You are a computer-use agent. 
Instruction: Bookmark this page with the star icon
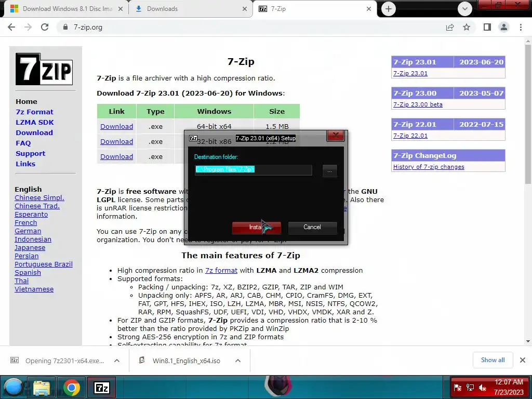click(x=467, y=27)
